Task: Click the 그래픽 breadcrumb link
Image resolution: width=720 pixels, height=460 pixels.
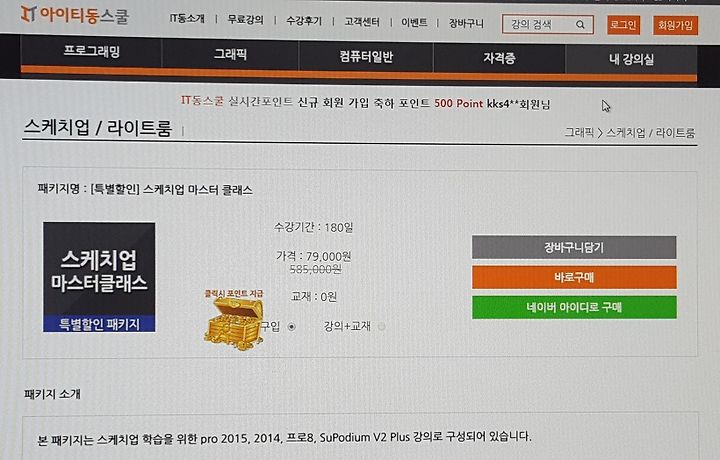Action: pyautogui.click(x=579, y=132)
